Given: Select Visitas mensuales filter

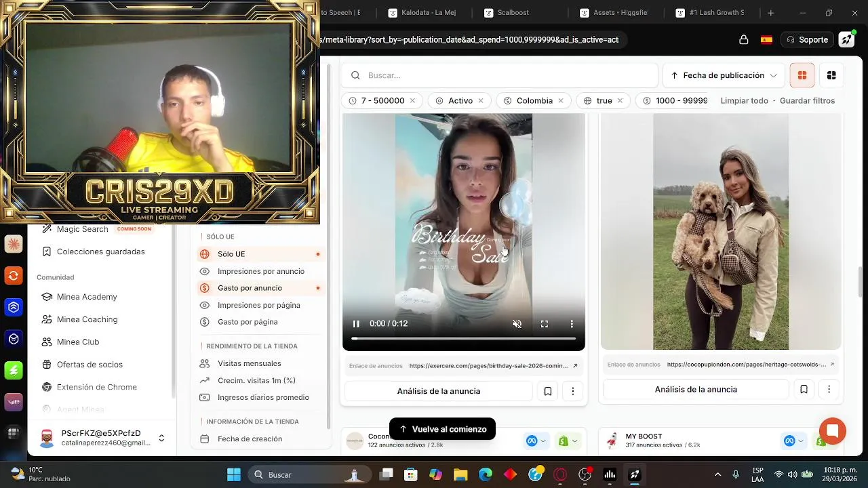Looking at the screenshot, I should click(x=249, y=363).
